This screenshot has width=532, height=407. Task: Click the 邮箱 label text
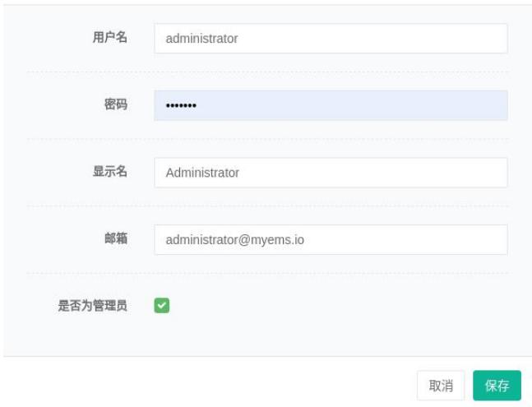point(115,240)
